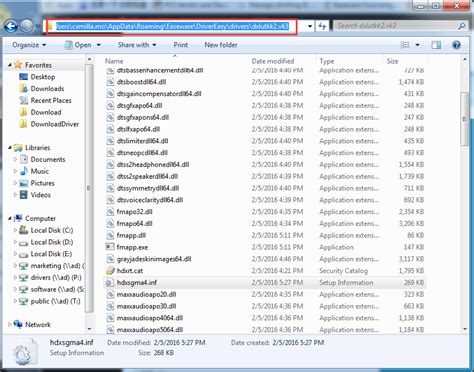This screenshot has width=474, height=372.
Task: Refresh the folder with the refresh button
Action: pyautogui.click(x=322, y=26)
